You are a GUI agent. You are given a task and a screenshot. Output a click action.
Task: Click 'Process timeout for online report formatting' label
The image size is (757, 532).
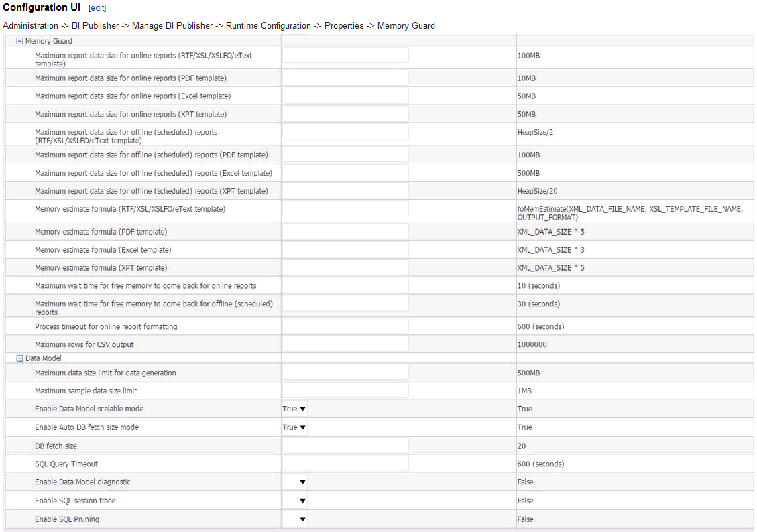[x=106, y=326]
